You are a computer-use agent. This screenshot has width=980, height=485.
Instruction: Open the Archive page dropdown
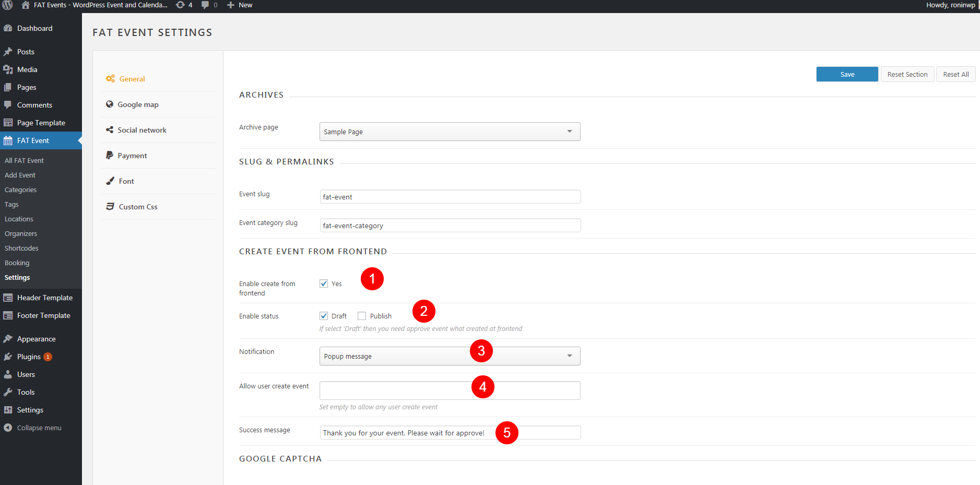click(449, 132)
